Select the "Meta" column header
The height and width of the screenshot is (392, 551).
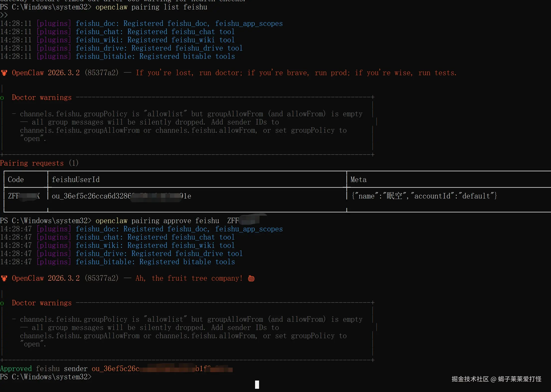pyautogui.click(x=358, y=180)
